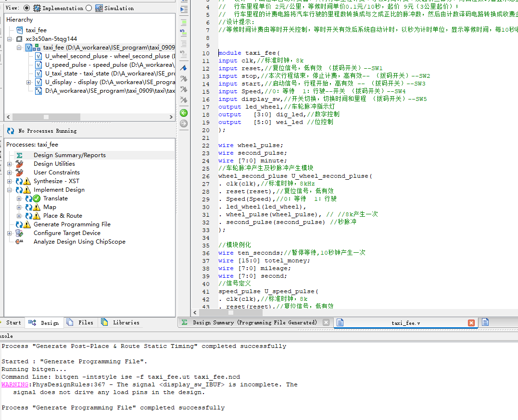The image size is (518, 420).
Task: Click the green checkmark beside Translate
Action: (37, 198)
